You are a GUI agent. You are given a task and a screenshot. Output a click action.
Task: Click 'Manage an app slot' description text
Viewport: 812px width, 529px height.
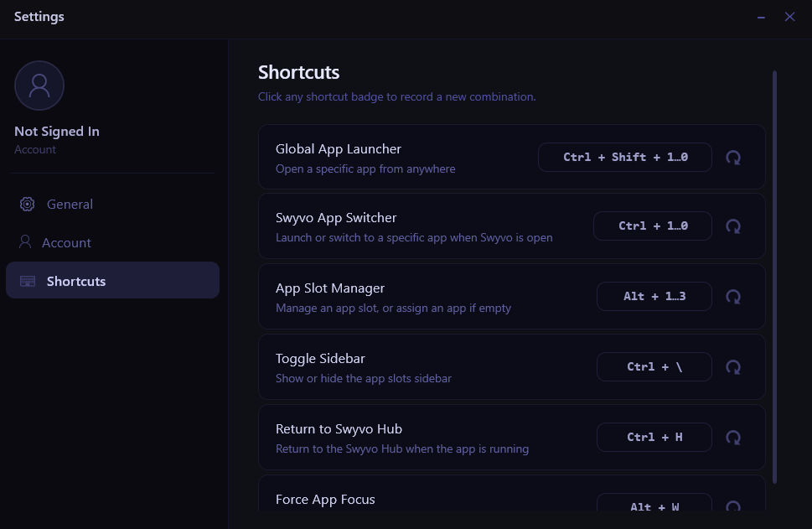click(x=393, y=309)
